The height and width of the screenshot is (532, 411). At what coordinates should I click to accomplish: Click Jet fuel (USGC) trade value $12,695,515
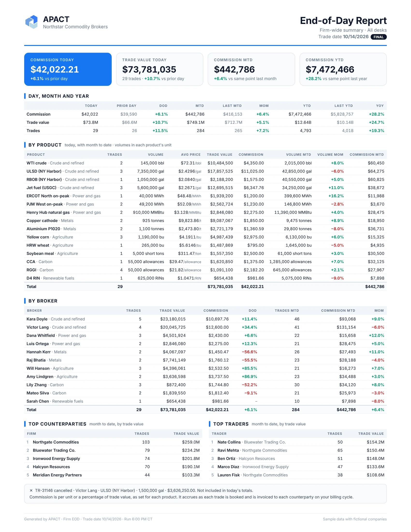coord(220,188)
